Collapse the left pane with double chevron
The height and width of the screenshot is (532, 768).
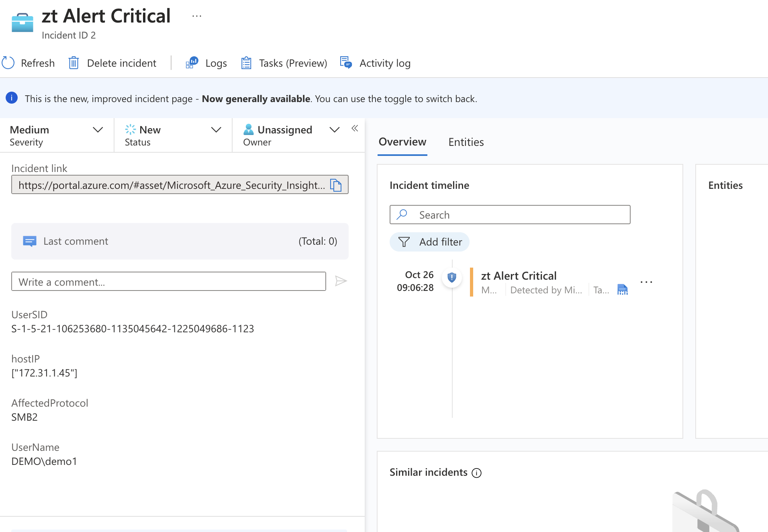pyautogui.click(x=355, y=128)
